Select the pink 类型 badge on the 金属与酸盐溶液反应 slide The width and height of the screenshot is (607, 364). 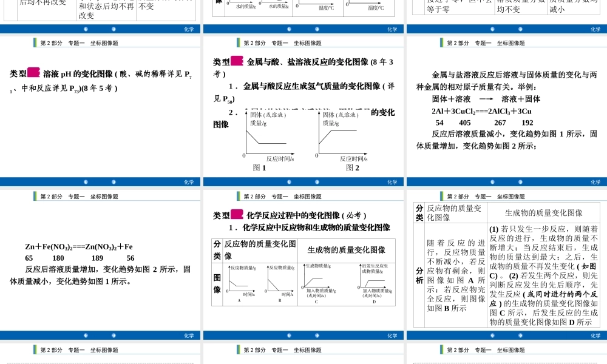pyautogui.click(x=236, y=61)
